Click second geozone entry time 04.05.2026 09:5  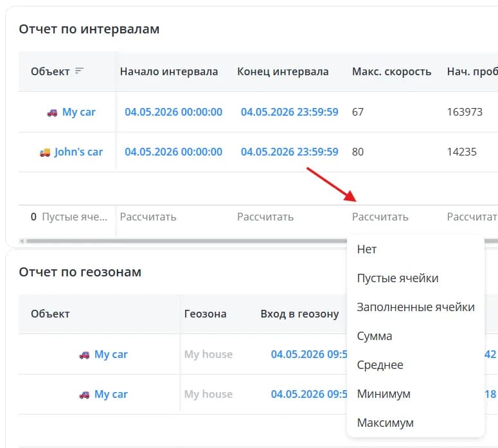pyautogui.click(x=309, y=394)
